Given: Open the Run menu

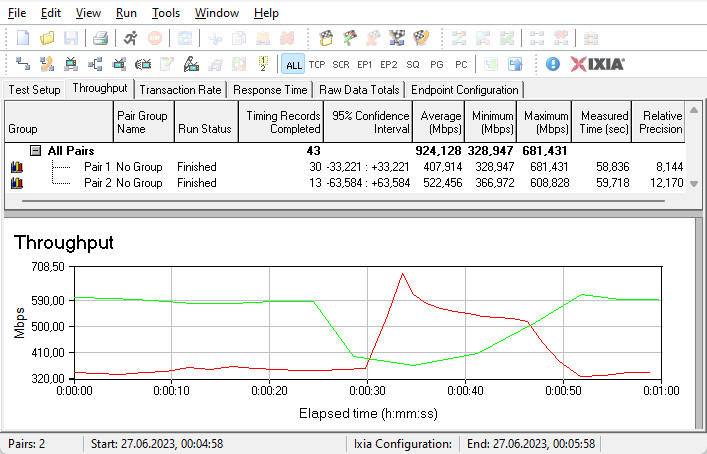Looking at the screenshot, I should click(x=126, y=13).
